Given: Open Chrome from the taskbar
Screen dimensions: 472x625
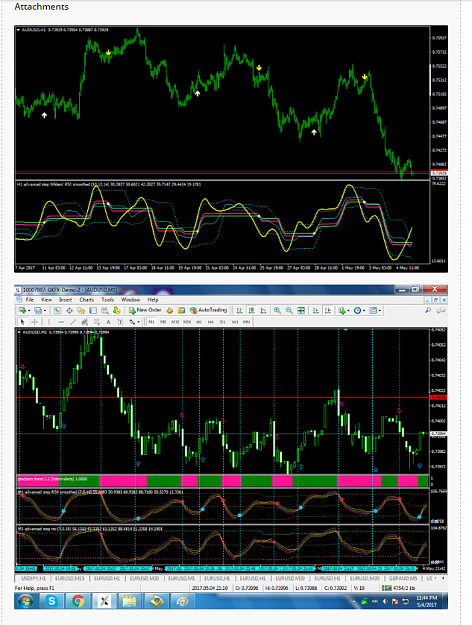Looking at the screenshot, I should pyautogui.click(x=78, y=600).
